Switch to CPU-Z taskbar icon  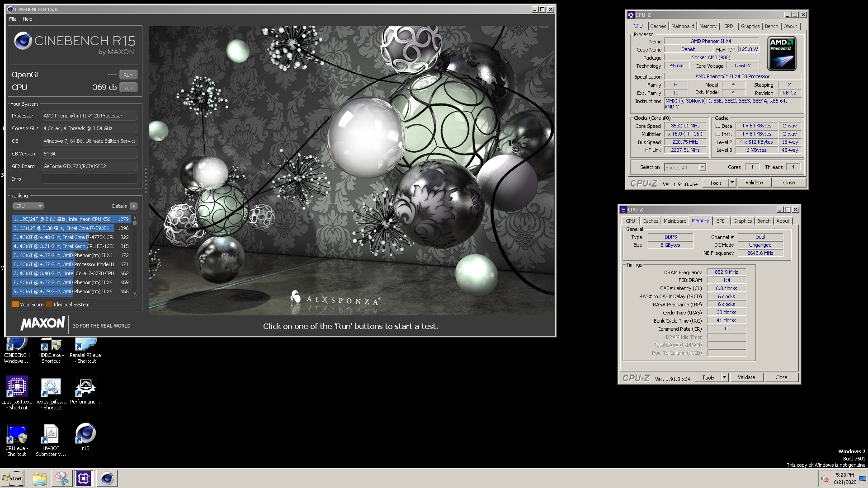pyautogui.click(x=84, y=479)
